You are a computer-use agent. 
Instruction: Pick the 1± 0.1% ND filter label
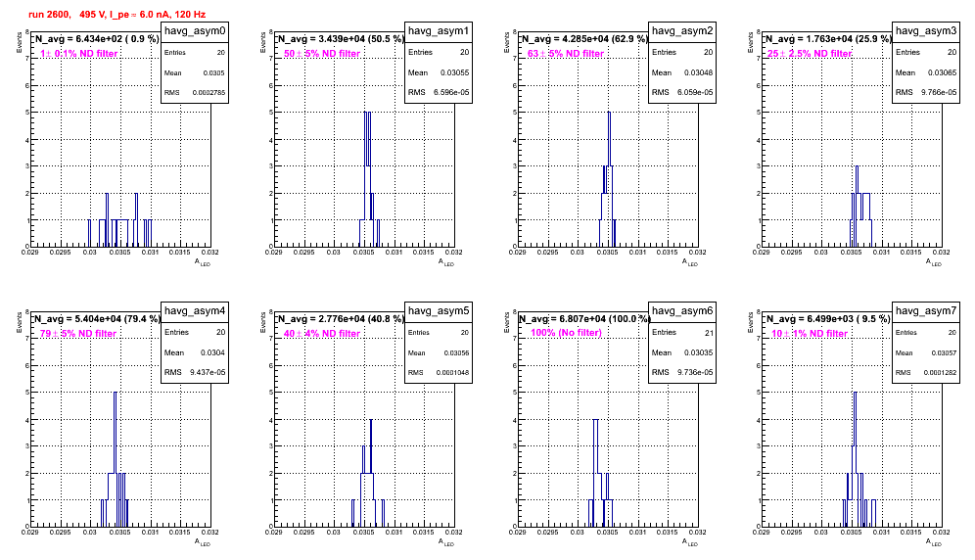tap(79, 54)
